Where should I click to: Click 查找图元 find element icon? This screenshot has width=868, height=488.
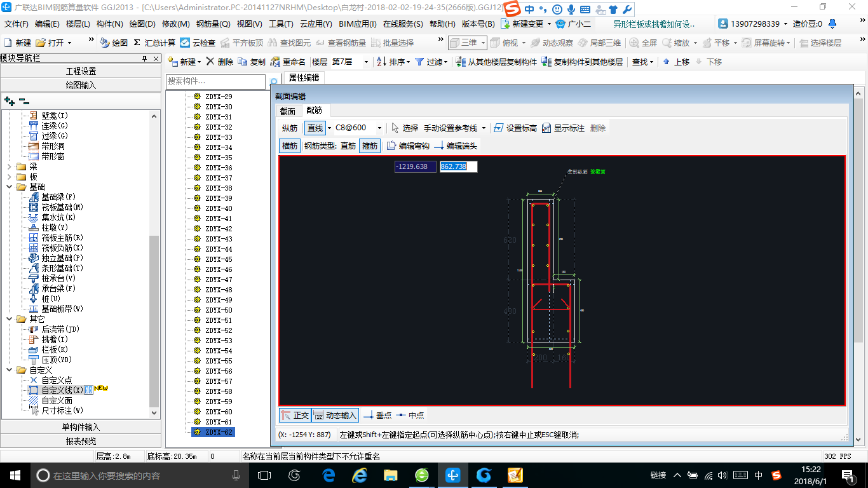[289, 43]
